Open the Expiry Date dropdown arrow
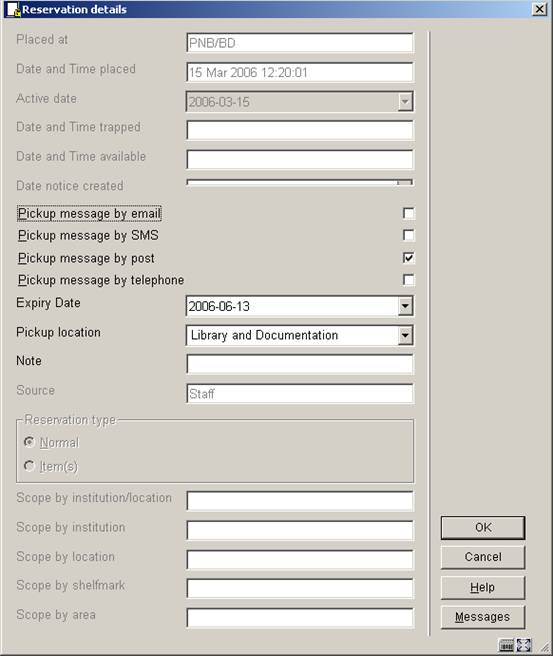Viewport: 553px width, 656px height. click(x=405, y=306)
